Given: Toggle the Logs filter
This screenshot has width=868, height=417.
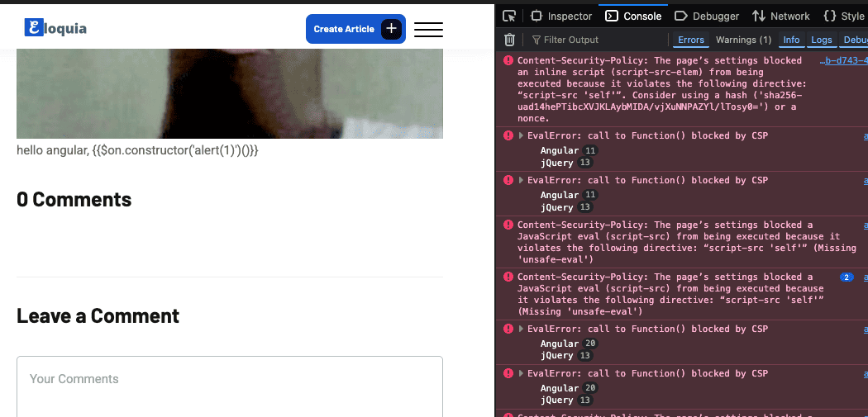Looking at the screenshot, I should 822,40.
